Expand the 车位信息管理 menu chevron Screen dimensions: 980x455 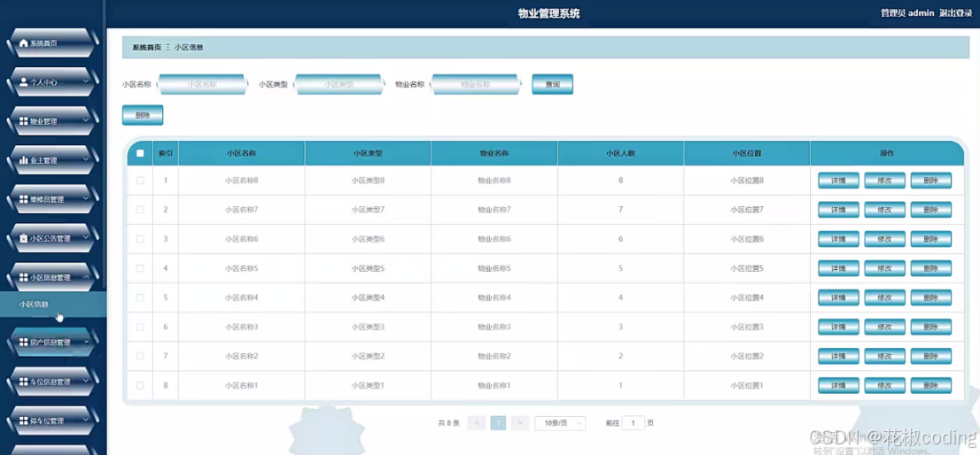tap(86, 382)
